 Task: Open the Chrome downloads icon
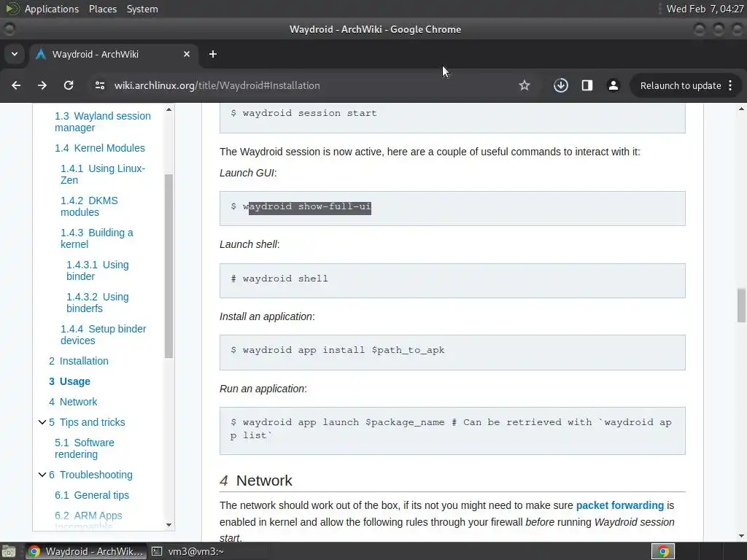(561, 85)
